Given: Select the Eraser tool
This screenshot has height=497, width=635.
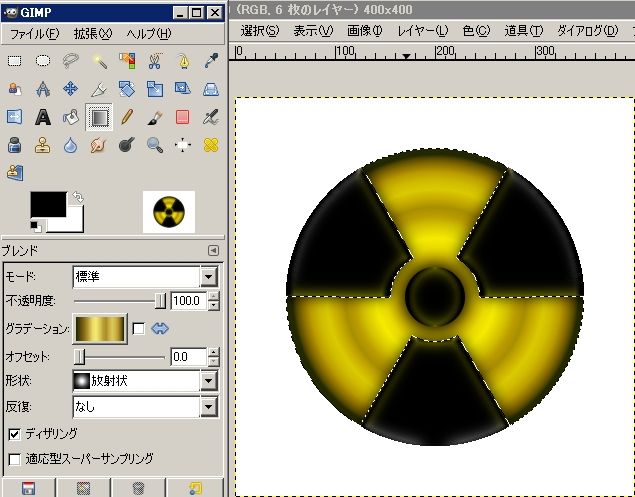Looking at the screenshot, I should [x=183, y=117].
